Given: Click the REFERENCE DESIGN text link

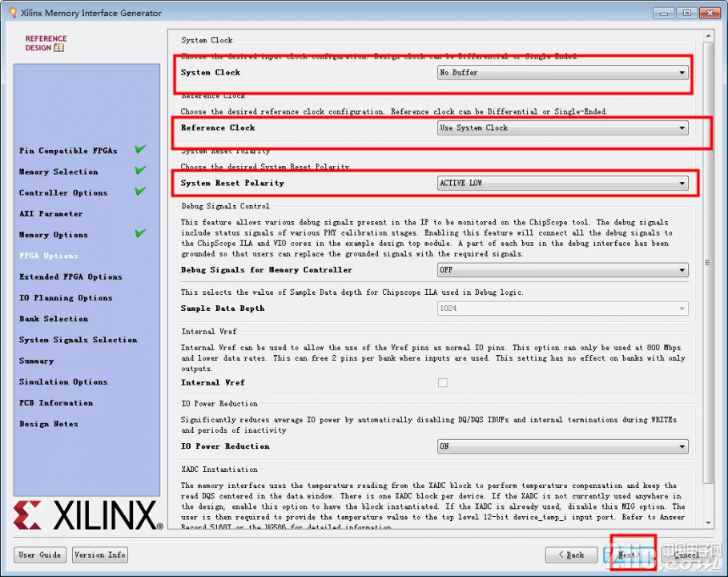Looking at the screenshot, I should coord(46,42).
